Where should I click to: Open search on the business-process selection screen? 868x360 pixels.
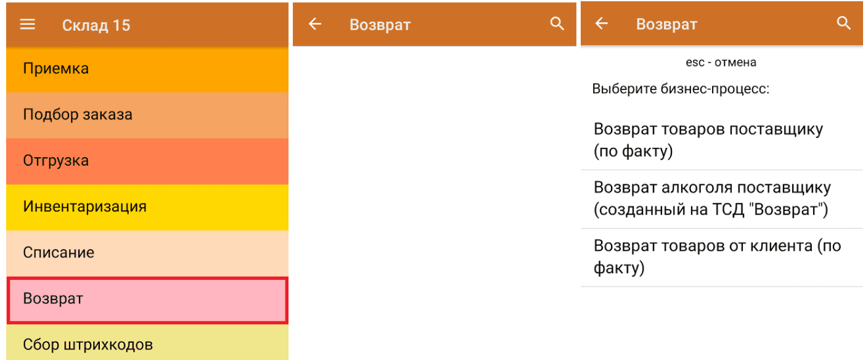click(x=843, y=24)
